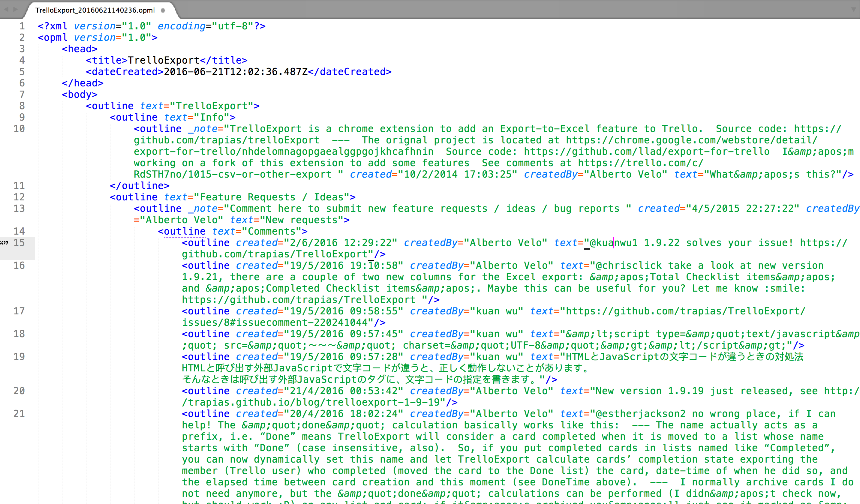
Task: Click the @estherjackson2 mention on line 21
Action: pyautogui.click(x=641, y=414)
